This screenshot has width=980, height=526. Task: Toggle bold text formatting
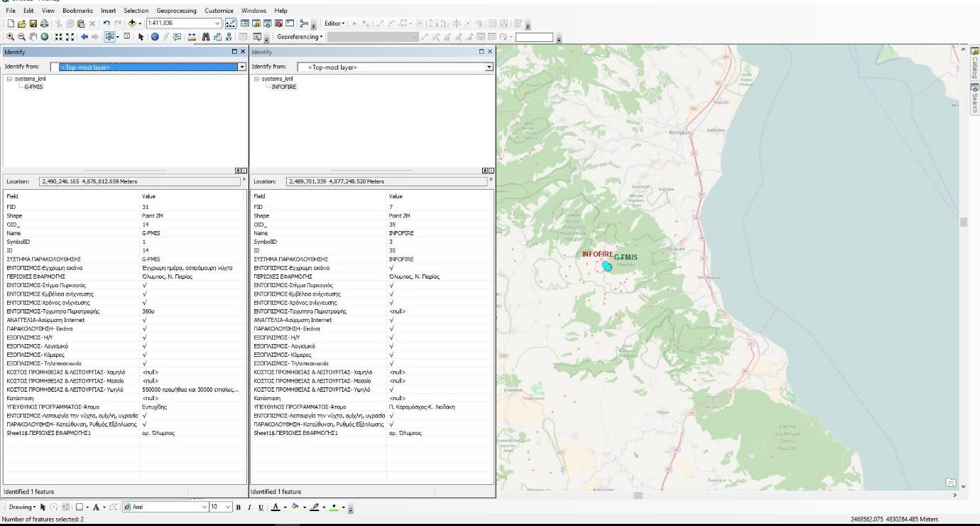(x=239, y=507)
